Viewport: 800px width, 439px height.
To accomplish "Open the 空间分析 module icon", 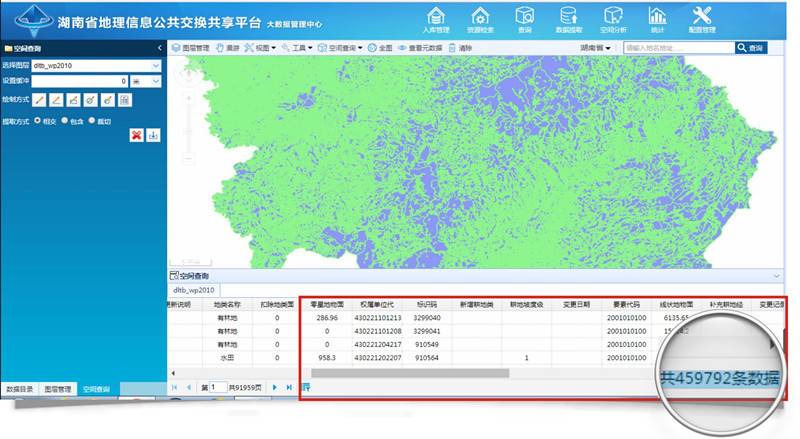I will click(x=613, y=17).
